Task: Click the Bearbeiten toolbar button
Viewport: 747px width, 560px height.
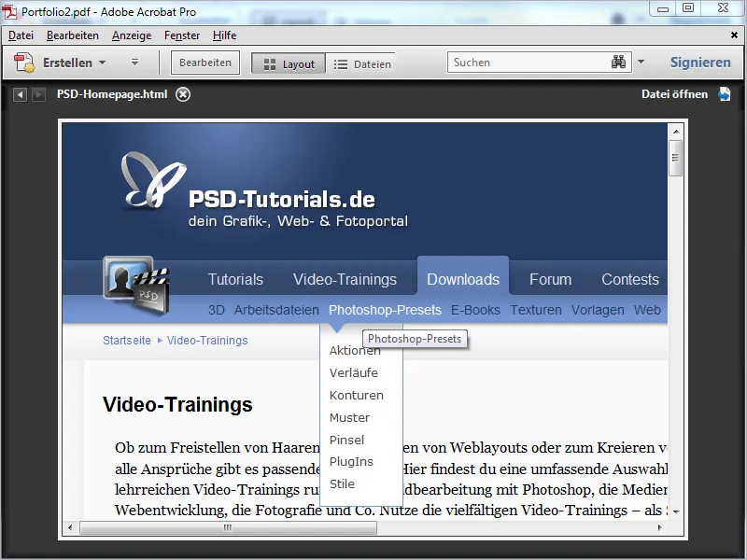Action: click(205, 63)
